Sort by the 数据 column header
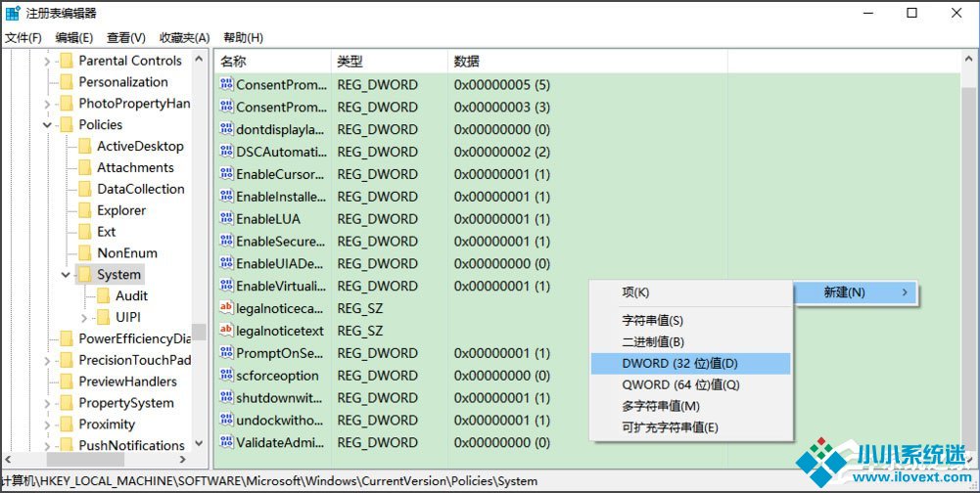The width and height of the screenshot is (980, 493). 587,62
